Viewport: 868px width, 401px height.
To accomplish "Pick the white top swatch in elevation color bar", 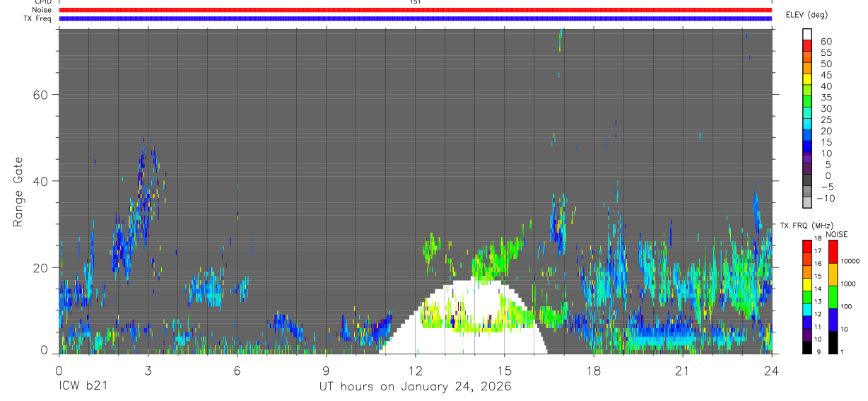I will tap(807, 34).
